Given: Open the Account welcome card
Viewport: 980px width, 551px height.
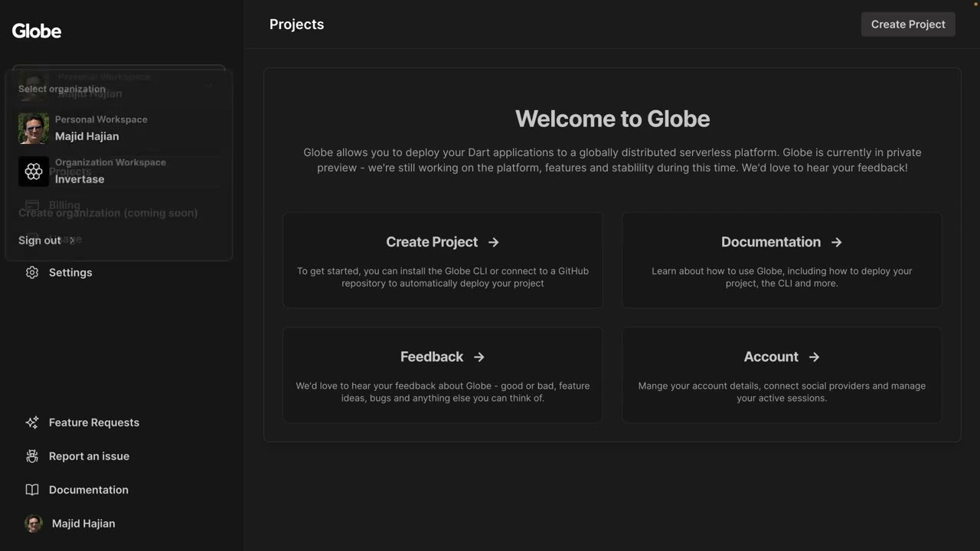Looking at the screenshot, I should [x=782, y=375].
